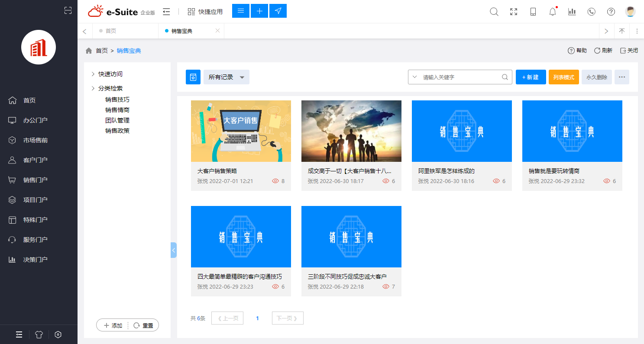Open the global search magnifier icon
The width and height of the screenshot is (644, 344).
(x=494, y=12)
